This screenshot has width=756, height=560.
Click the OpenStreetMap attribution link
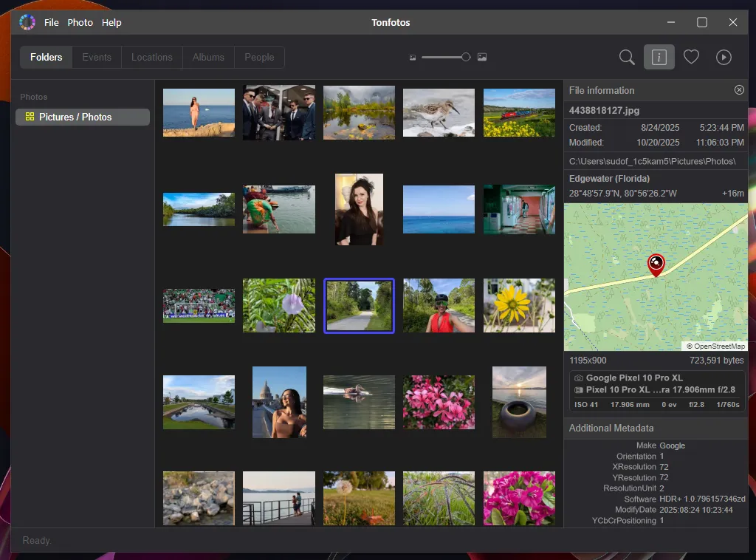[x=713, y=345]
